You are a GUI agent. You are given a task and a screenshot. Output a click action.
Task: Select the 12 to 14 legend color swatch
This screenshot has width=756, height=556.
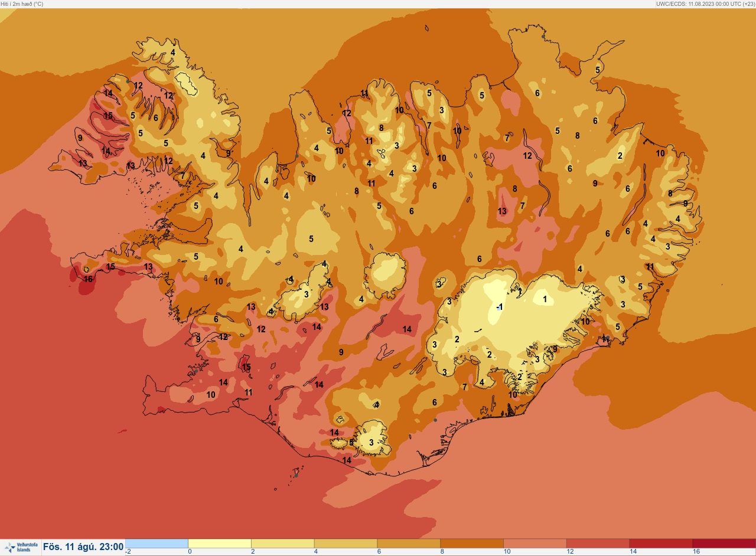coord(598,544)
